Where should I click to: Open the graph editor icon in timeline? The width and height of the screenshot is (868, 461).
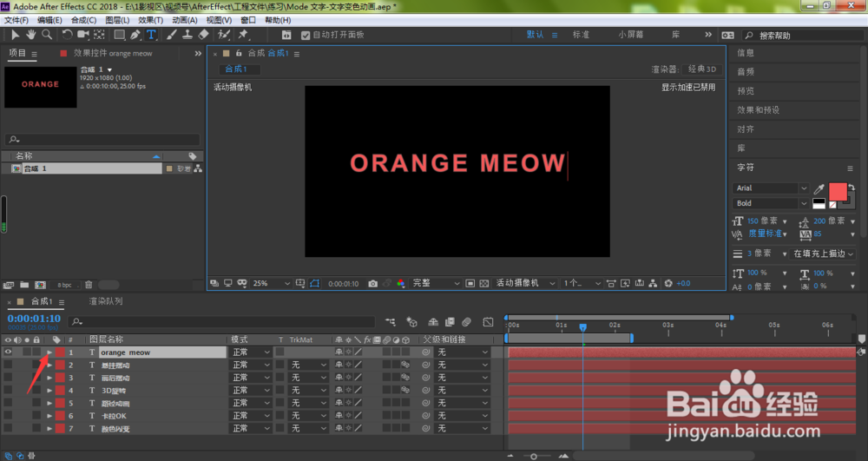[x=488, y=322]
